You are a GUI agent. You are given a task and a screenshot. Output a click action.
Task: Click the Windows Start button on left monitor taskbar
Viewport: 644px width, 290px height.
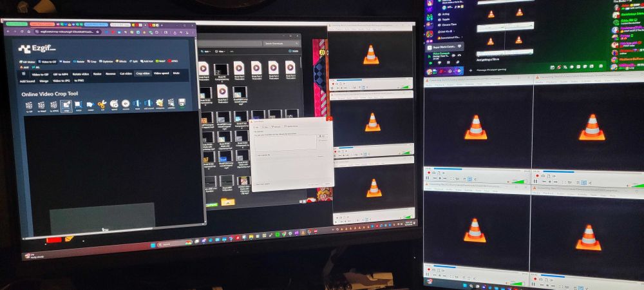[x=153, y=246]
